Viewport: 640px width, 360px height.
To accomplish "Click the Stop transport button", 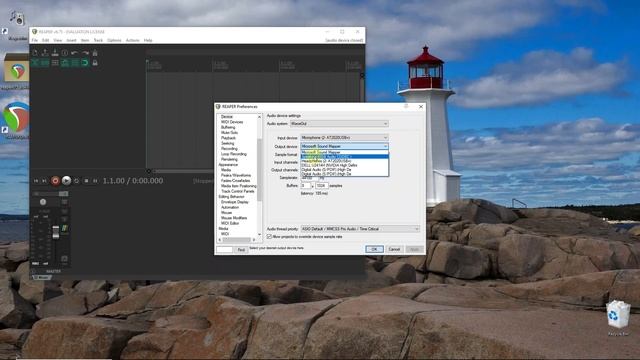I will [x=86, y=181].
